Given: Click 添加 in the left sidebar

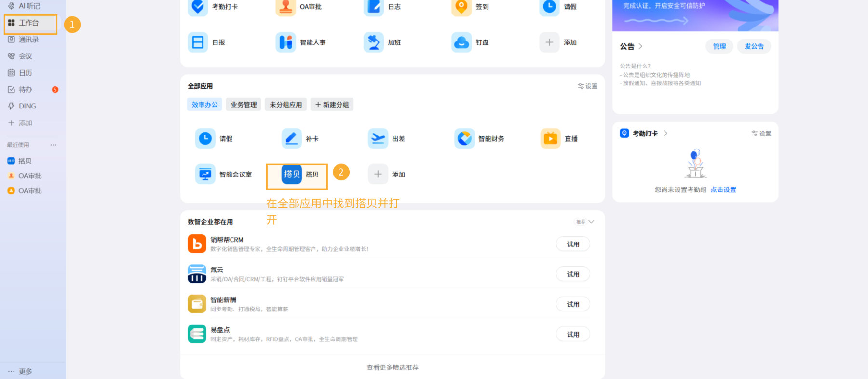Looking at the screenshot, I should [x=20, y=123].
